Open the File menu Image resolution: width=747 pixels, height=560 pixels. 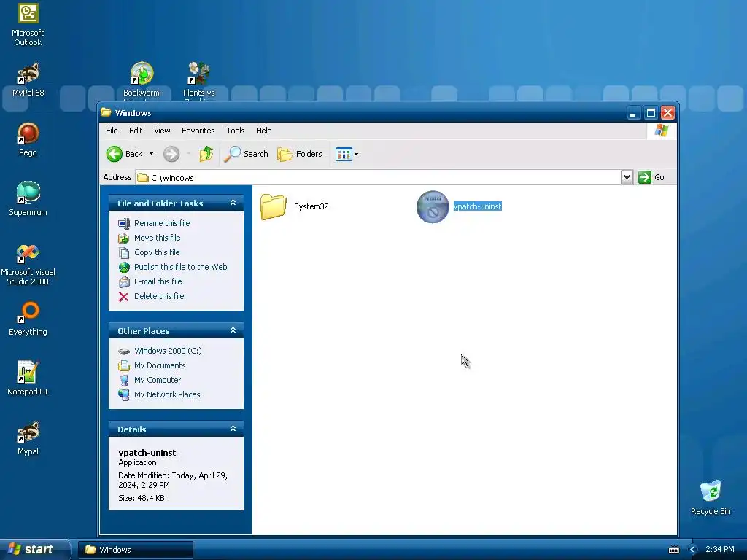click(x=112, y=131)
